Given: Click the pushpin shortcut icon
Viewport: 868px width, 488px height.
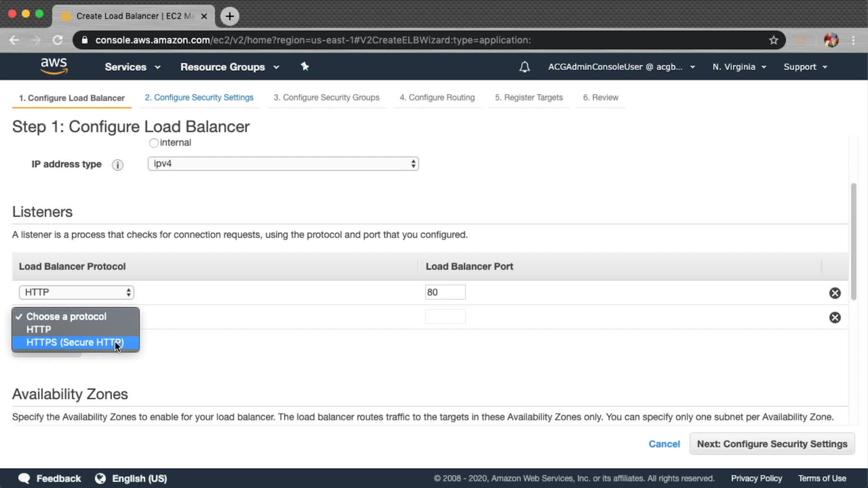Looking at the screenshot, I should 305,66.
